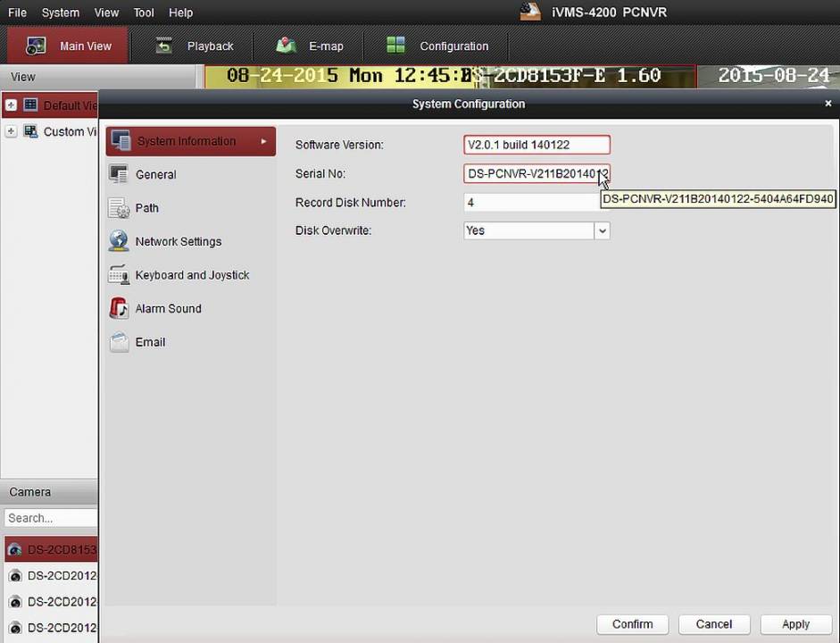This screenshot has width=840, height=643.
Task: Select the DS-2CD8153 camera in list
Action: [x=52, y=549]
